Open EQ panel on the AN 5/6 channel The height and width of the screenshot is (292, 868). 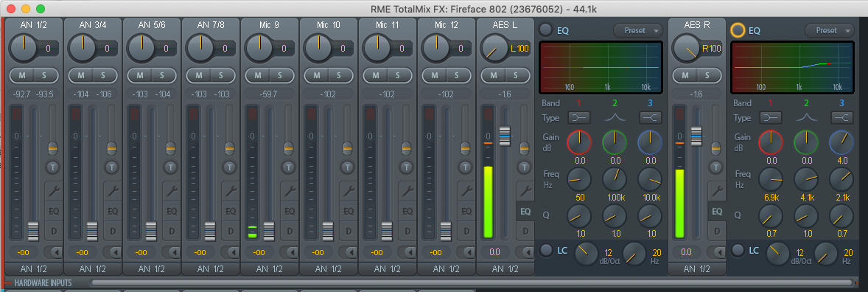coord(172,211)
